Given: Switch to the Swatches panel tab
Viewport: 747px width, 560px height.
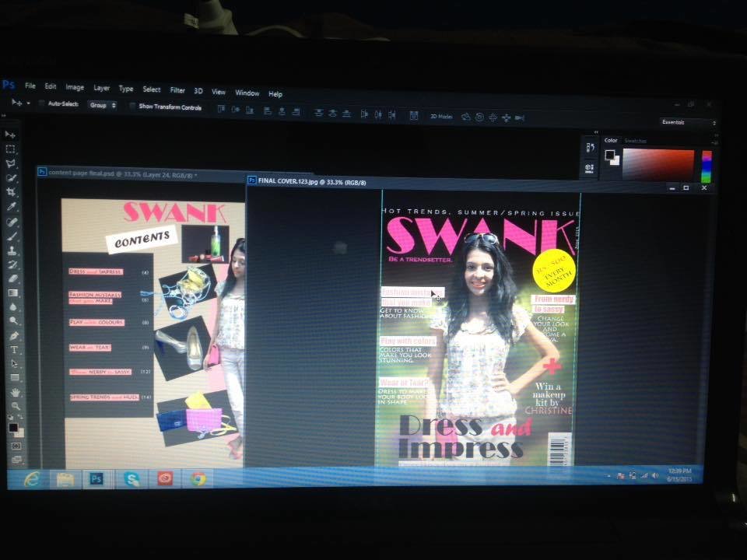Looking at the screenshot, I should click(x=636, y=141).
